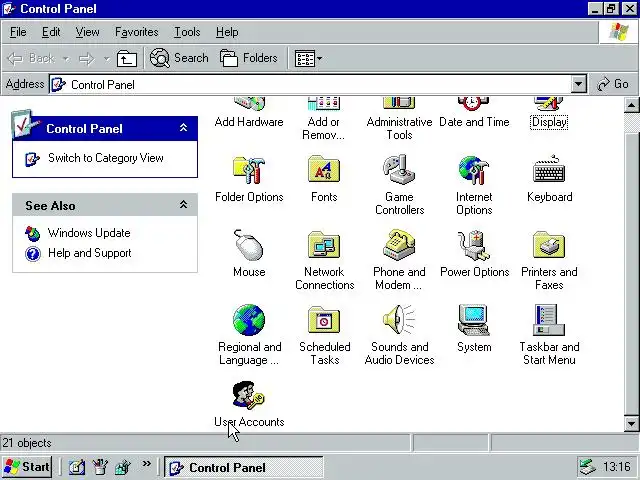
Task: Click the Windows flag logo
Action: (x=619, y=32)
